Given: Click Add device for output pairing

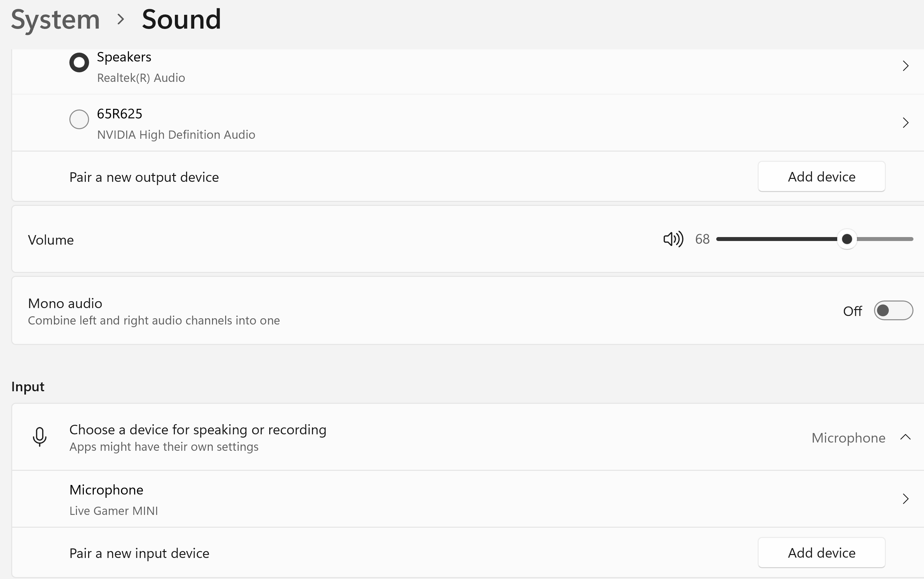Looking at the screenshot, I should (x=821, y=177).
